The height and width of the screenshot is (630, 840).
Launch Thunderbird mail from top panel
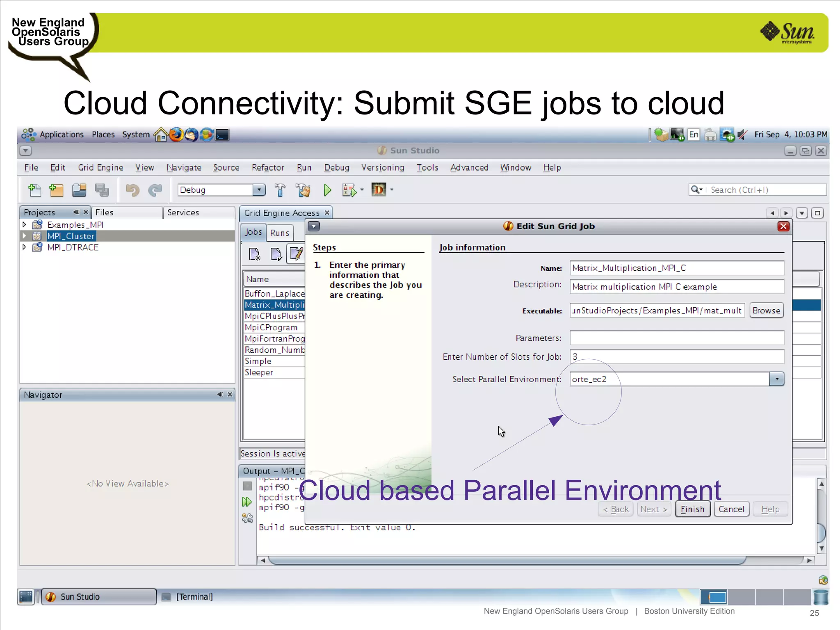[192, 135]
